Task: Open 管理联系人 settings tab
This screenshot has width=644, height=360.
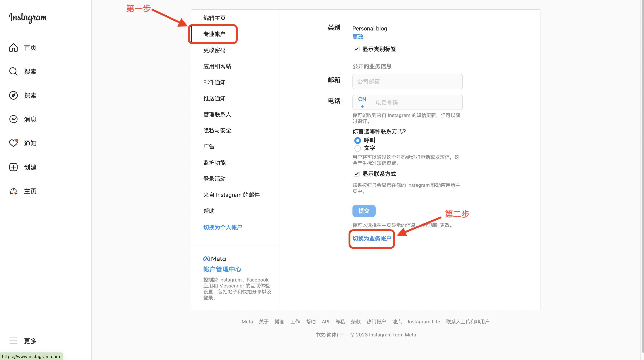Action: (x=235, y=115)
